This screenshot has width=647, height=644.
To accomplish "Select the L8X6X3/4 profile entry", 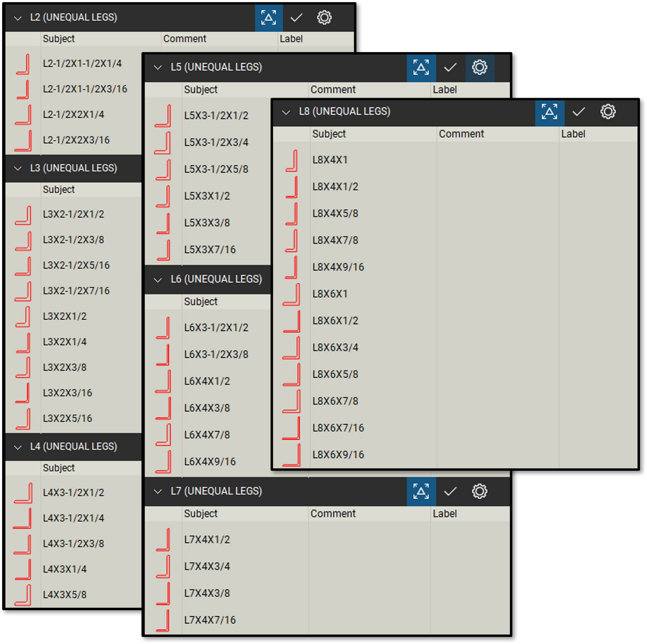I will coord(335,347).
